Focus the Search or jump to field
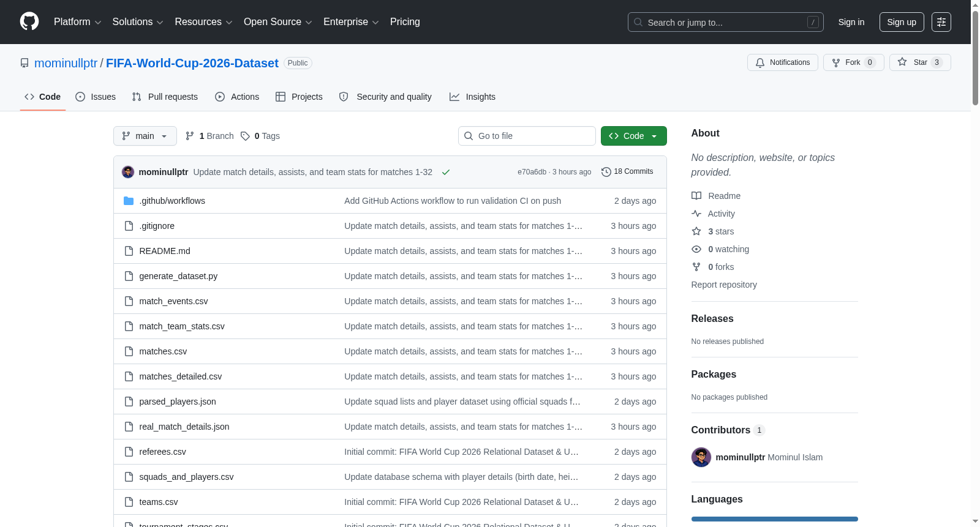The width and height of the screenshot is (980, 527). (x=726, y=22)
